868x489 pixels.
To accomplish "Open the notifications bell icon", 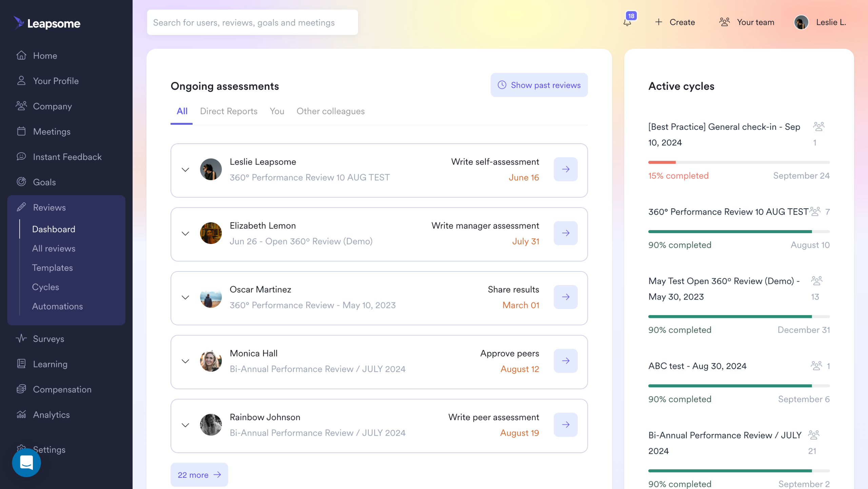I will 627,22.
